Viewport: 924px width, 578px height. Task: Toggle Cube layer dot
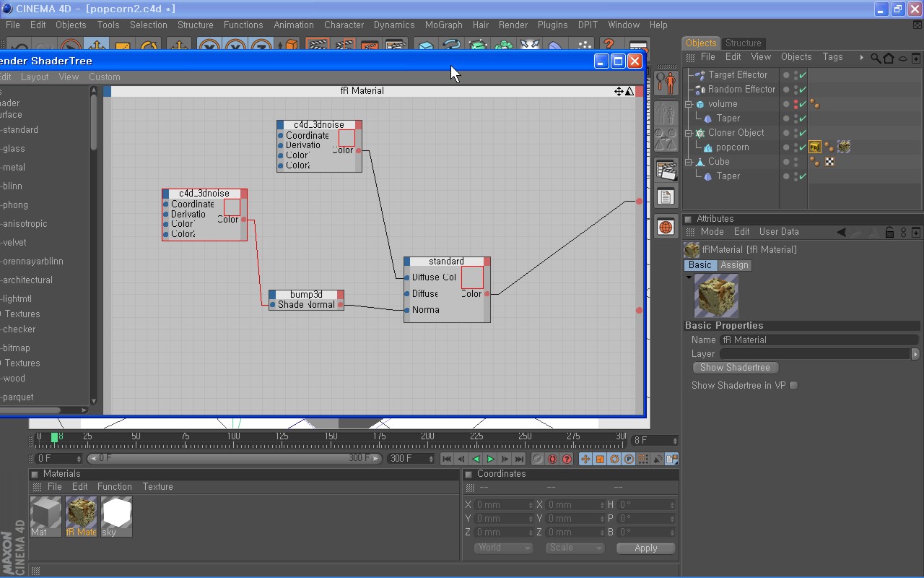(786, 162)
